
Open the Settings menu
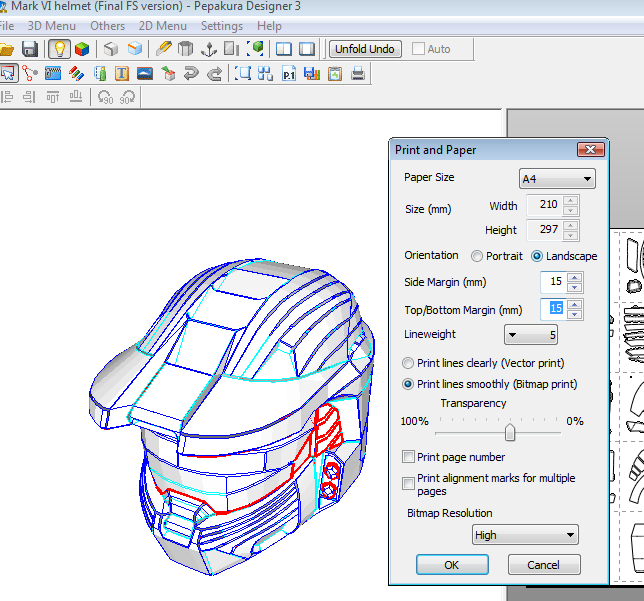(x=222, y=26)
